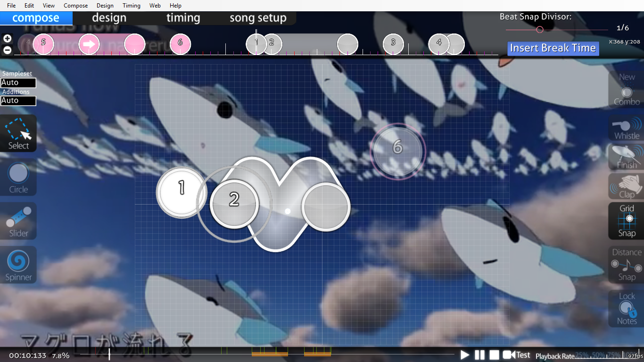This screenshot has width=644, height=362.
Task: Click the 7.8% song progress text
Action: (60, 355)
